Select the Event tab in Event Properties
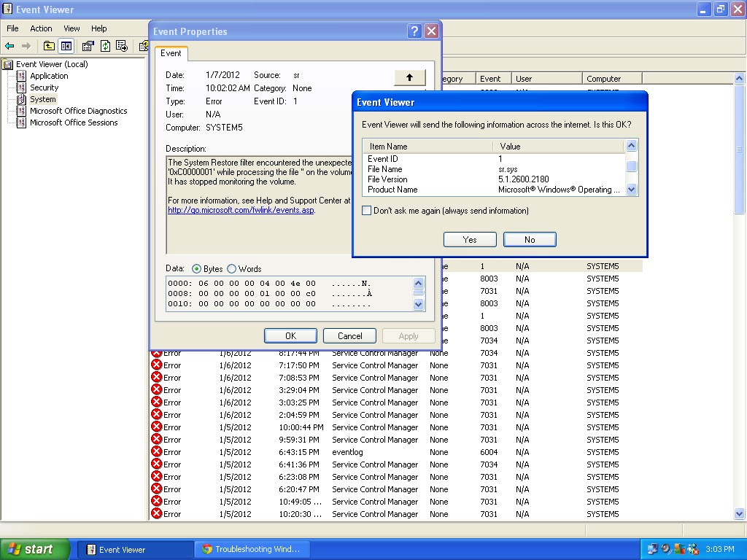Viewport: 747px width, 560px height. pos(171,53)
